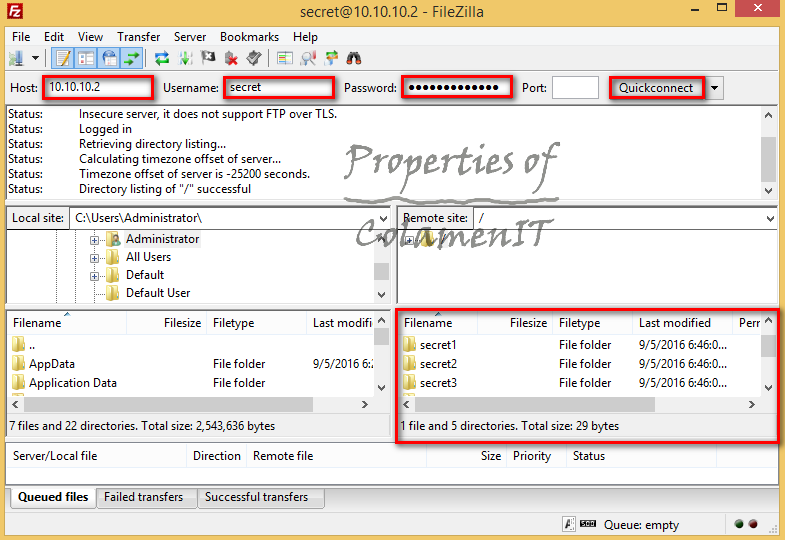The width and height of the screenshot is (785, 540).
Task: Click the Quickconnect button
Action: coord(656,88)
